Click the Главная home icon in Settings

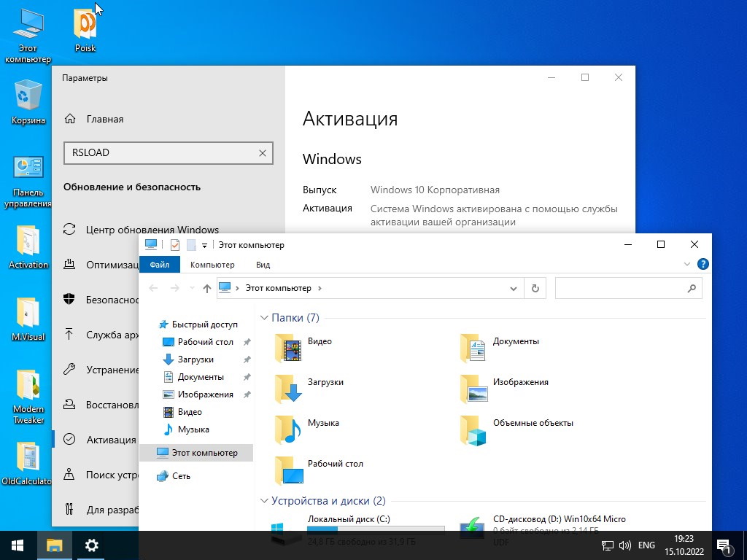[70, 119]
